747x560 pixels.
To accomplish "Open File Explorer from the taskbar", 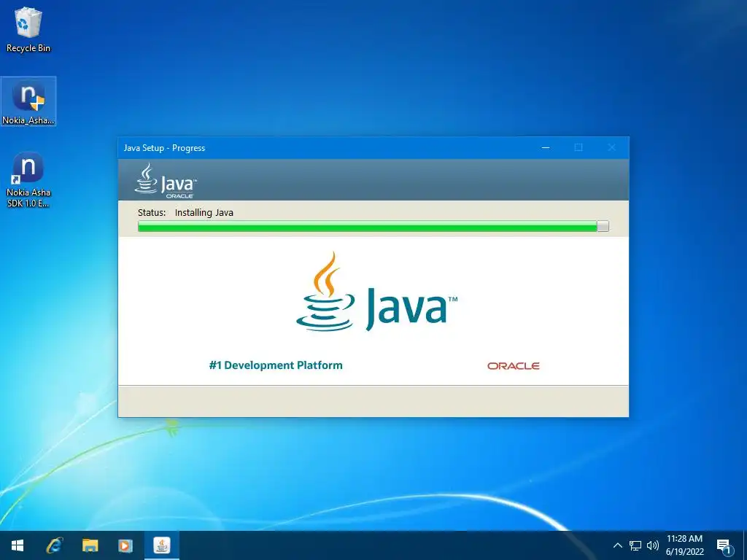I will point(90,545).
